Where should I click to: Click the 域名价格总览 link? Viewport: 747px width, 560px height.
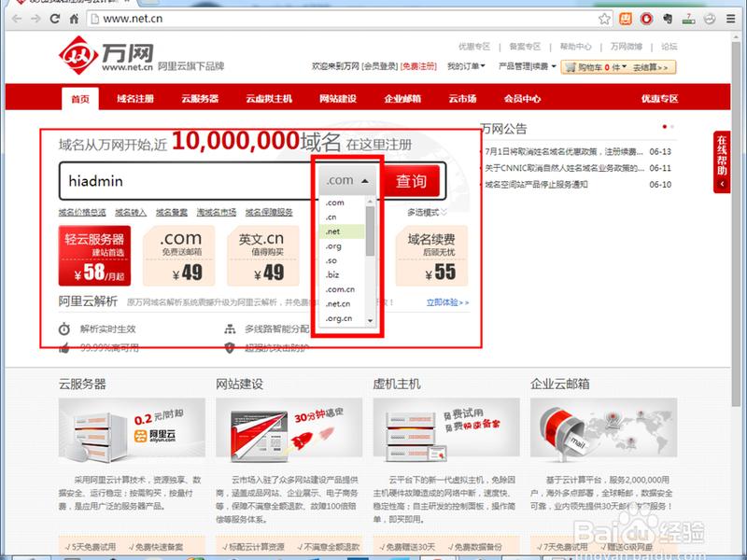(82, 213)
